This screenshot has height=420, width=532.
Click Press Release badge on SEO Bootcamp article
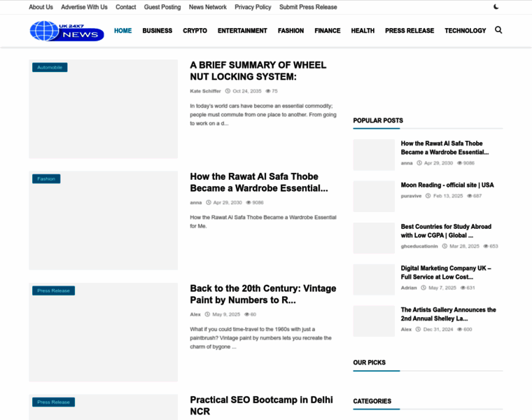click(x=54, y=402)
